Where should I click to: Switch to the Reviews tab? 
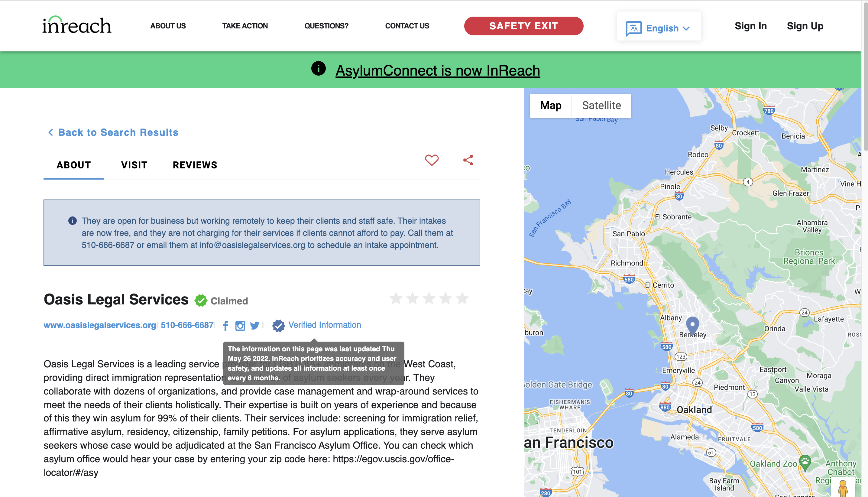pos(195,165)
